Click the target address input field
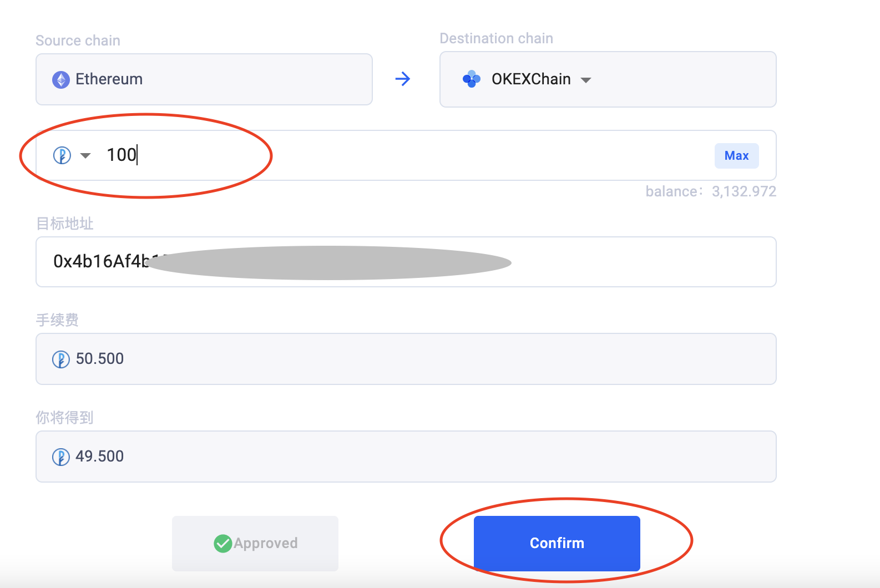Screen dimensions: 880x588 (x=406, y=262)
